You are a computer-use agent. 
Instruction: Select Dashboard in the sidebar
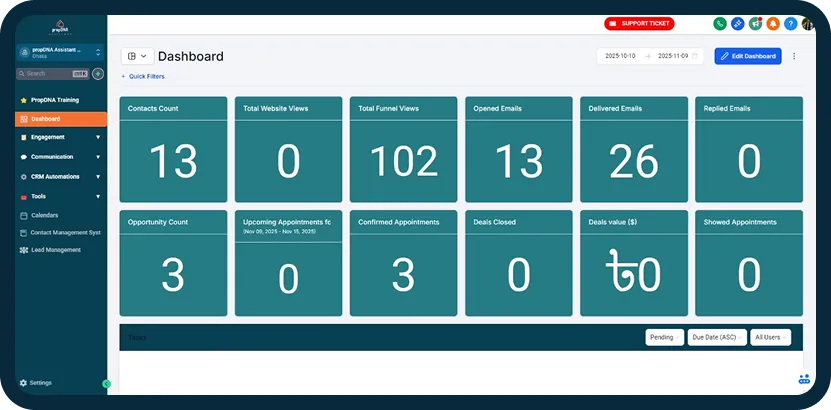click(x=61, y=119)
